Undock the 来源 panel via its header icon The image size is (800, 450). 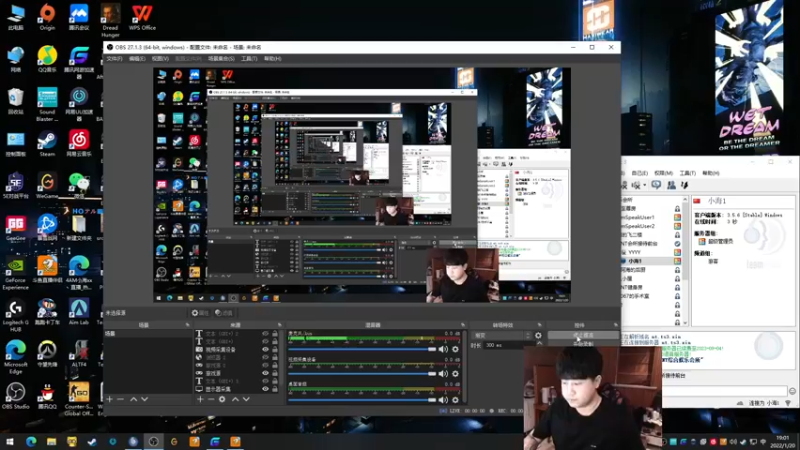tap(279, 325)
